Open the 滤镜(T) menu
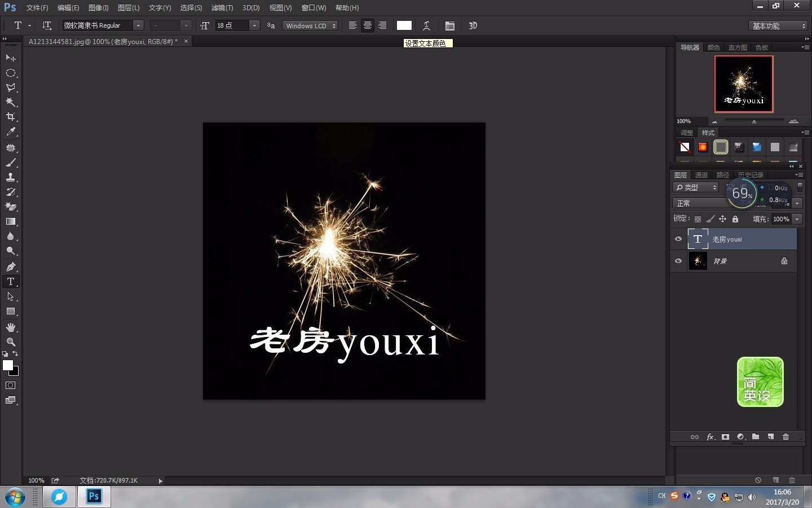 [222, 8]
